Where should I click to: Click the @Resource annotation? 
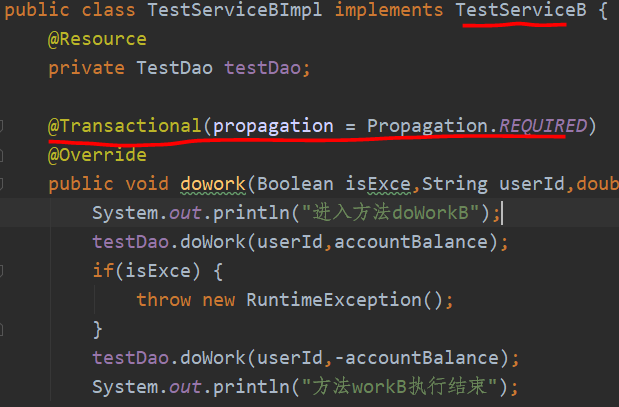pyautogui.click(x=97, y=39)
